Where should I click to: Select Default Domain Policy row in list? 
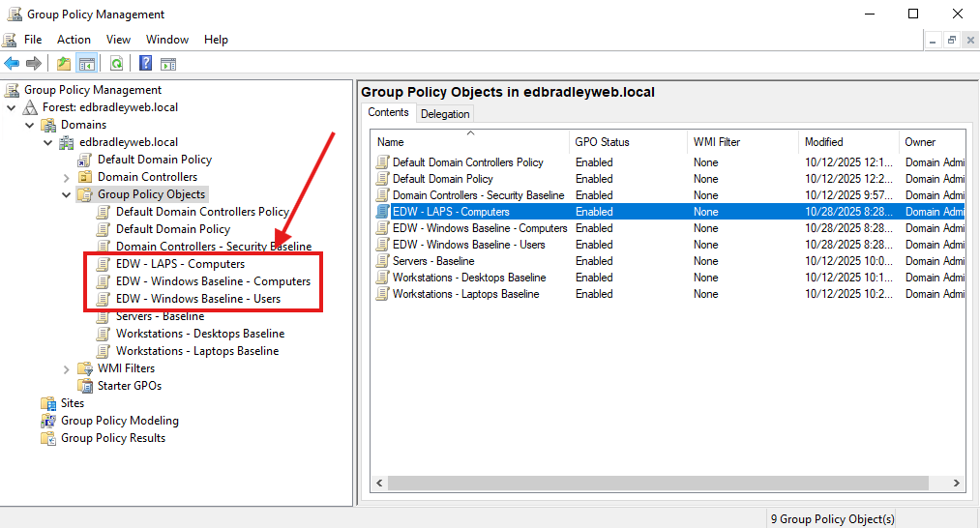click(668, 179)
